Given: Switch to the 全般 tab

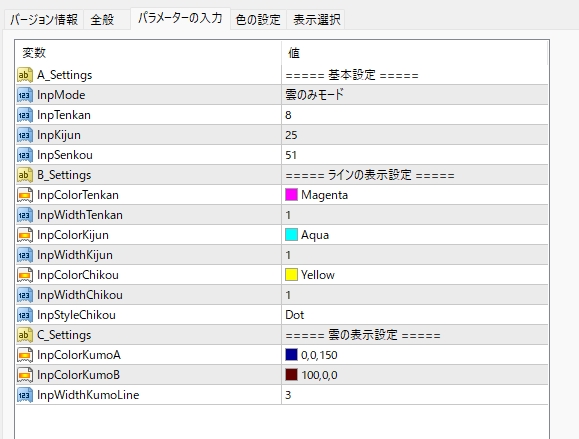Looking at the screenshot, I should point(102,20).
